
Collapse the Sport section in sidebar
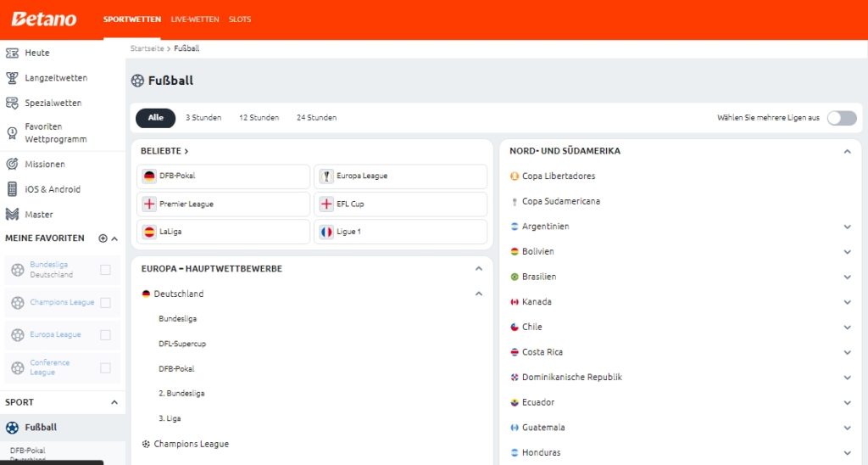[x=114, y=402]
